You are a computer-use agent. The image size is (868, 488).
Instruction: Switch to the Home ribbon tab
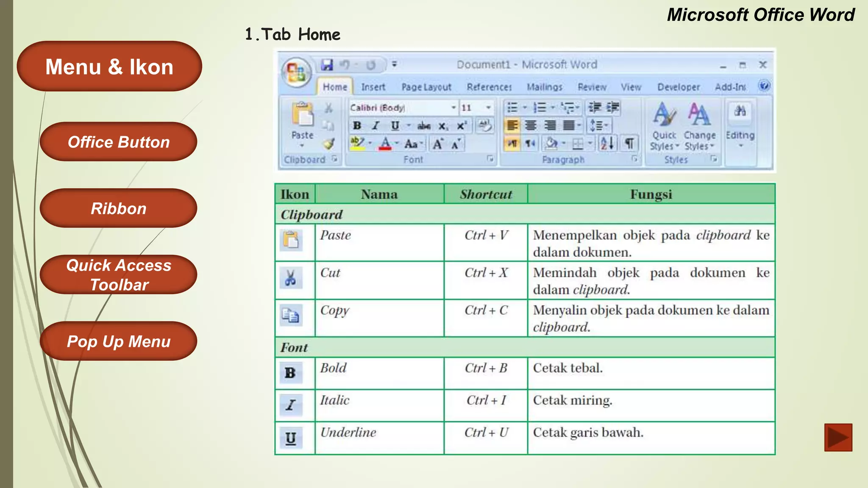335,87
